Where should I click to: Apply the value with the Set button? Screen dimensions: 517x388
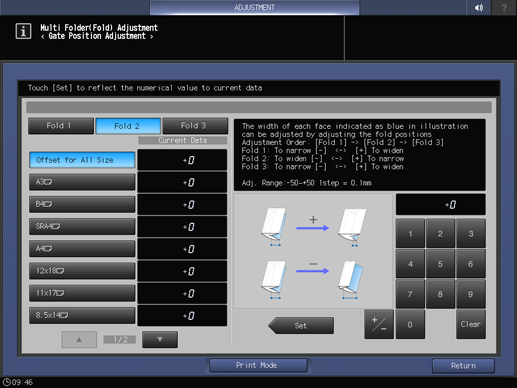click(x=301, y=325)
